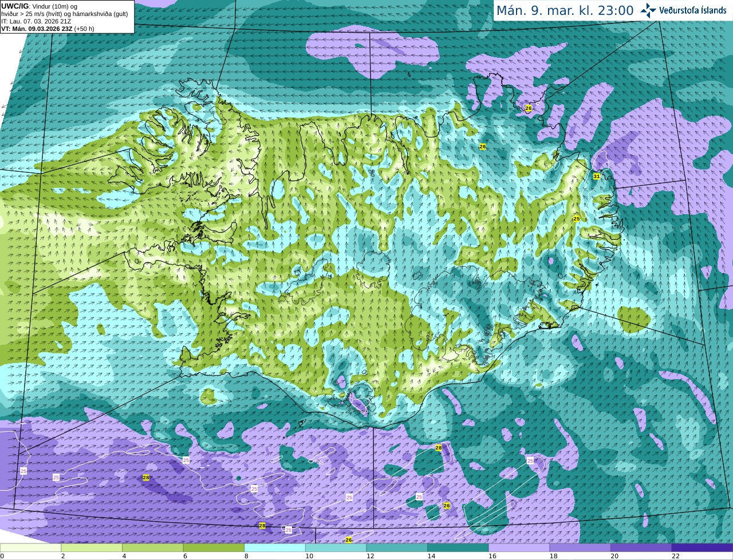Click the yellow 25 gust marker in East Iceland
The width and height of the screenshot is (733, 560).
[576, 219]
